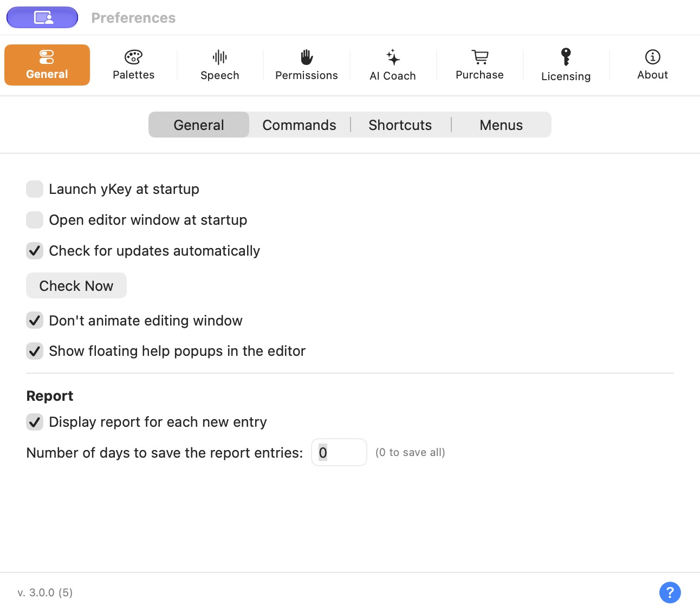Viewport: 700px width, 612px height.
Task: Open the General preferences toolbar icon
Action: click(47, 65)
